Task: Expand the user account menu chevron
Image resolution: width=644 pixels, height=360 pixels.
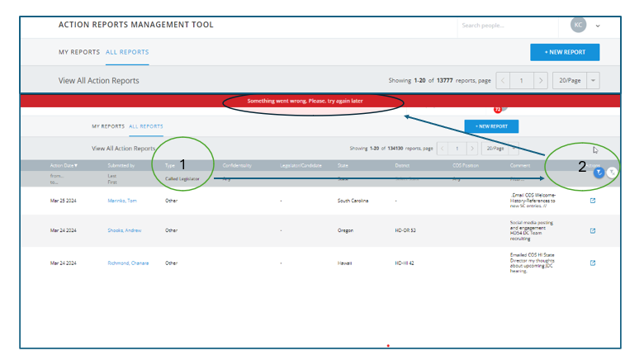Action: tap(598, 26)
